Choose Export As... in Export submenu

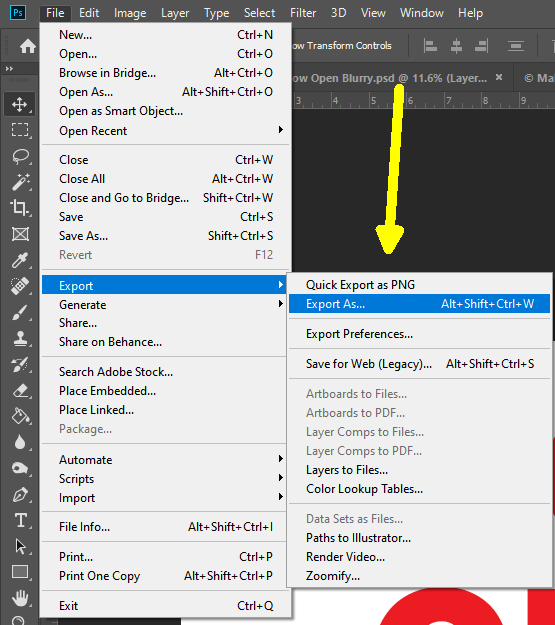419,304
